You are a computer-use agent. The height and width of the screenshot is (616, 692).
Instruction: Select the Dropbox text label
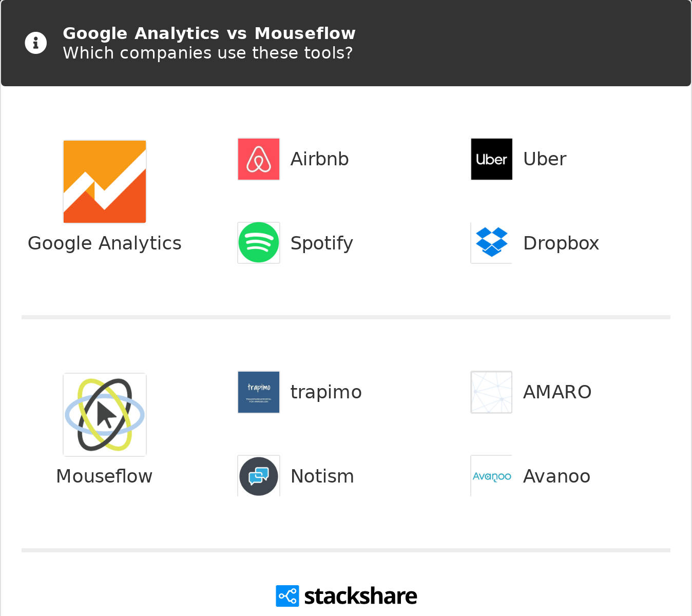click(561, 243)
